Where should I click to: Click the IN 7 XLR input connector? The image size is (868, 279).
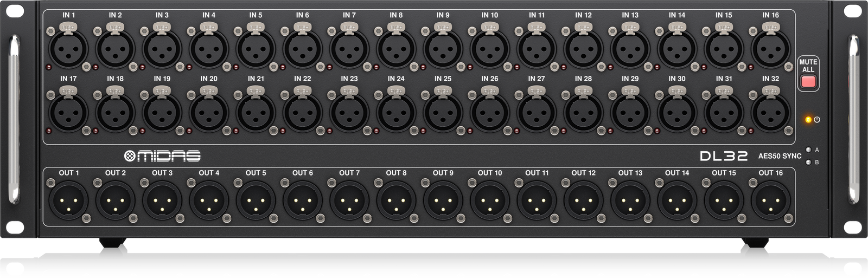coord(349,49)
